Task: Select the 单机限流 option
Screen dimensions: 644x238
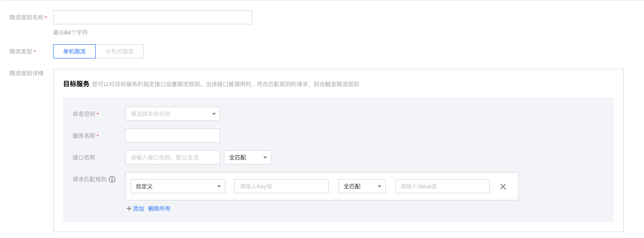Action: tap(74, 51)
